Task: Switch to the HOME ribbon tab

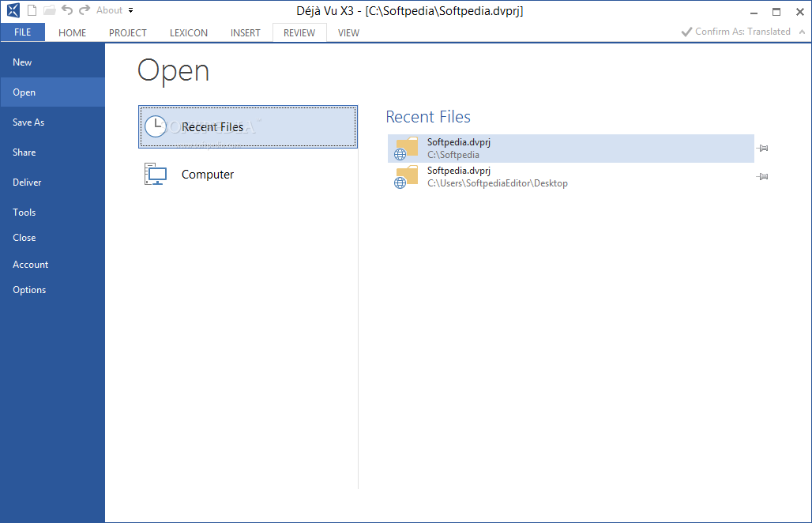Action: click(72, 32)
